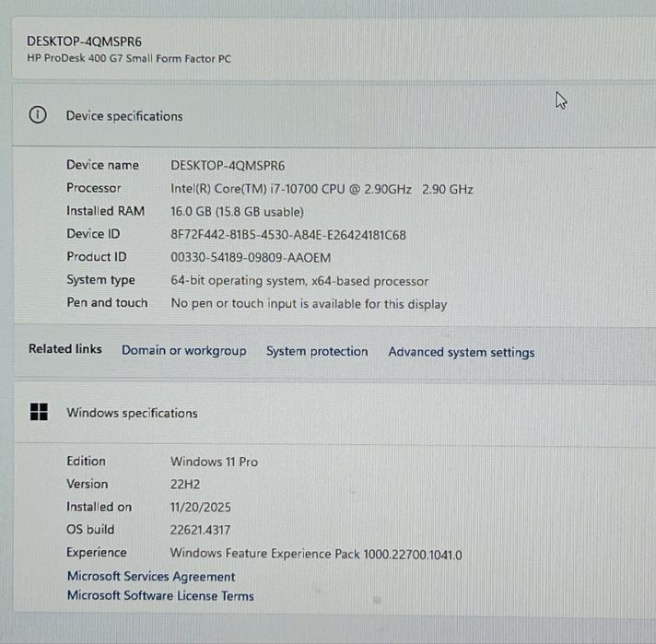The width and height of the screenshot is (656, 644).
Task: Click the Device name label
Action: 102,165
